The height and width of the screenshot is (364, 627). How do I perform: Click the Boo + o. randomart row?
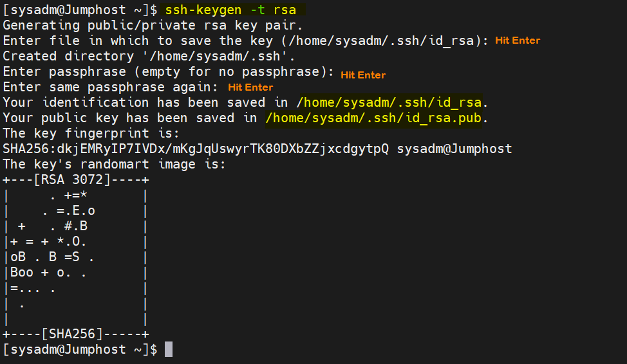click(x=48, y=273)
